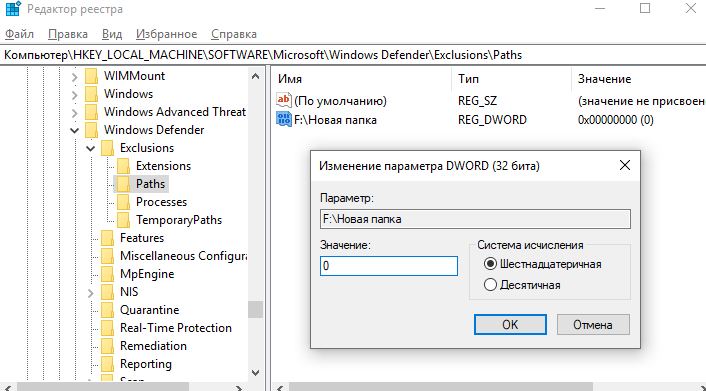Expand the NIS tree node
Screen dimensions: 706x391
point(91,293)
